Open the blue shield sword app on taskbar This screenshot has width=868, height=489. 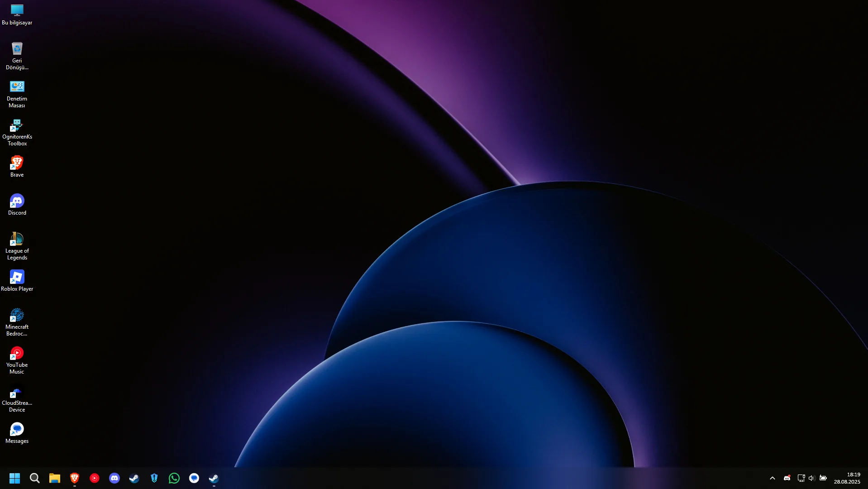[x=154, y=478]
